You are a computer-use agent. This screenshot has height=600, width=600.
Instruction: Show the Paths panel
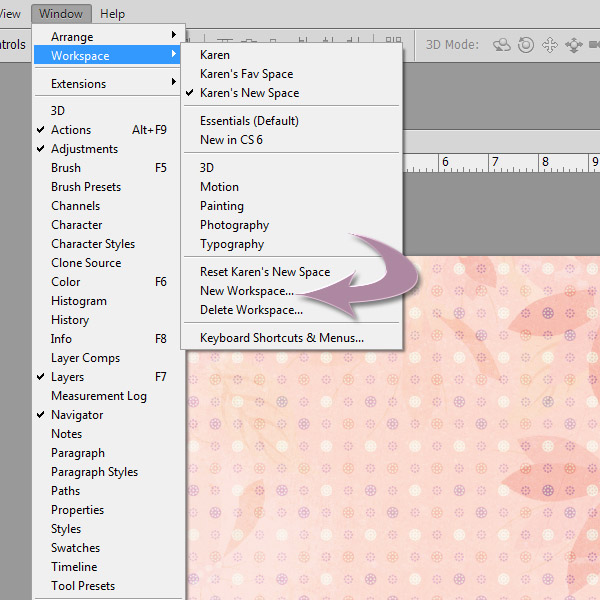point(107,491)
